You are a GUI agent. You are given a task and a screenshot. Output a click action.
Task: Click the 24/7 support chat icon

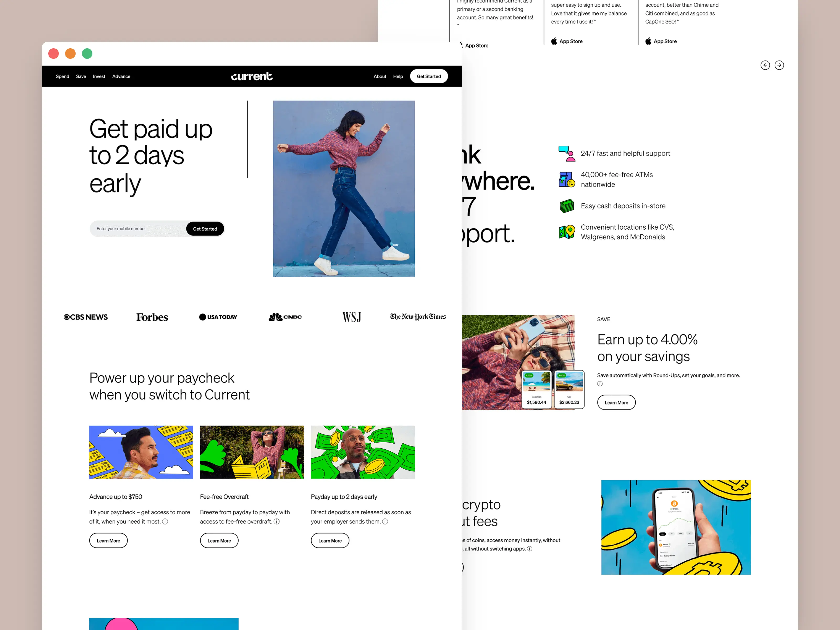pos(566,153)
